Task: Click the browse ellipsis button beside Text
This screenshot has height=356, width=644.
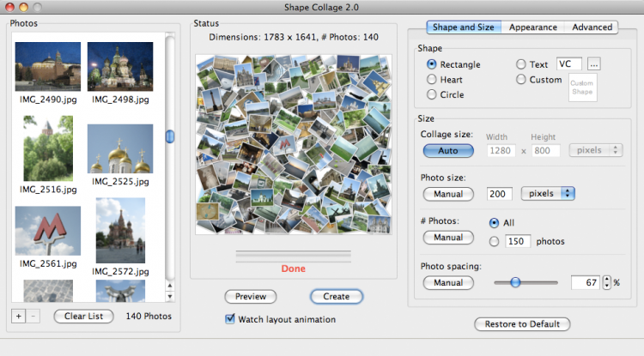Action: [594, 64]
